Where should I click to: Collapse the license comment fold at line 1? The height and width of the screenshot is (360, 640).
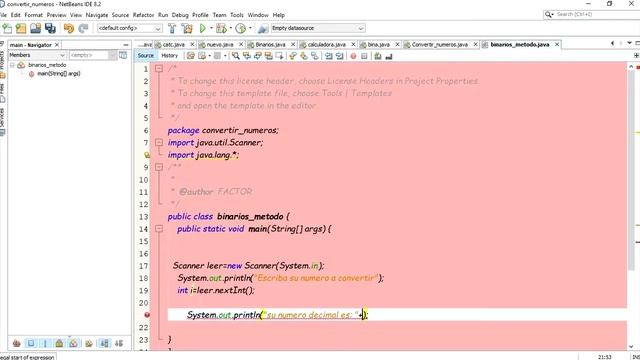click(159, 69)
